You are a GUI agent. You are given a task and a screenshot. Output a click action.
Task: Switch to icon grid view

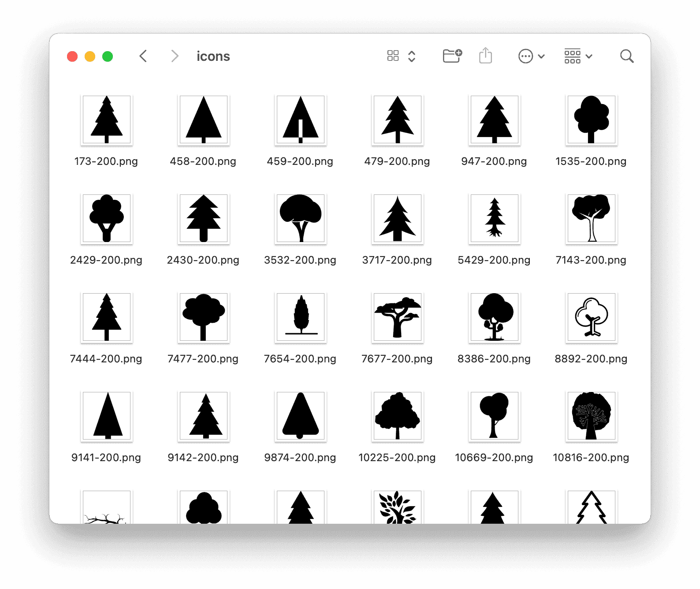tap(393, 56)
